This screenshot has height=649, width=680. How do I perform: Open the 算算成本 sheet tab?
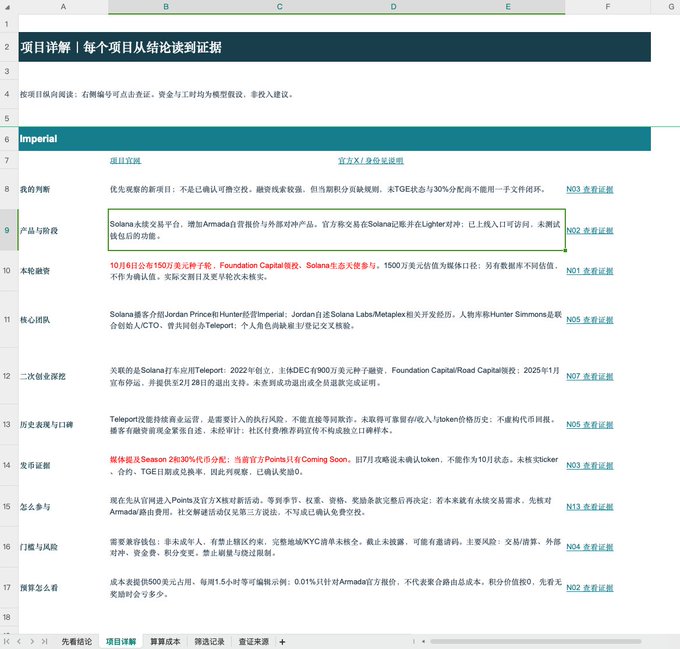[165, 642]
